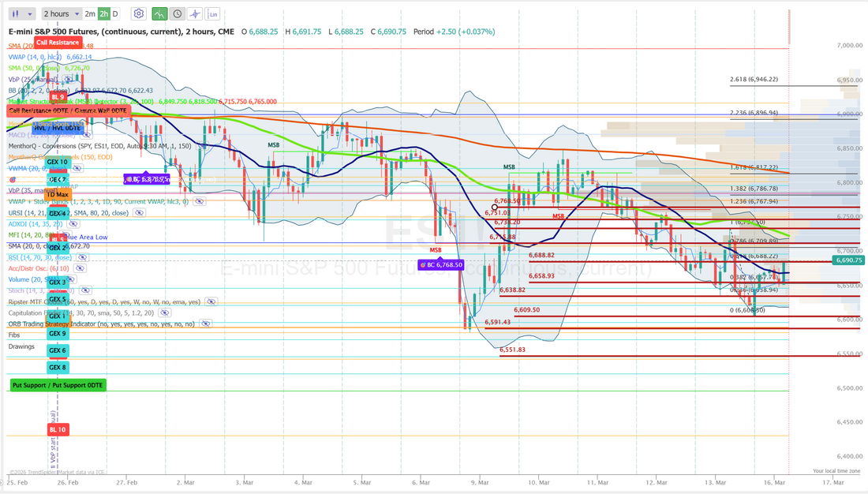Viewport: 868px width, 494px height.
Task: Unhide the ORB Trading Strategy Indicator
Action: pos(205,324)
